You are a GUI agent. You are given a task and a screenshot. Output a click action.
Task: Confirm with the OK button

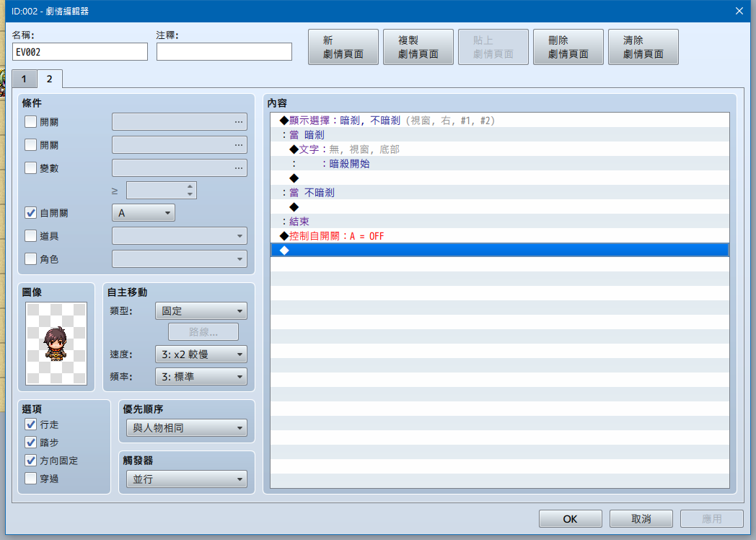[571, 519]
